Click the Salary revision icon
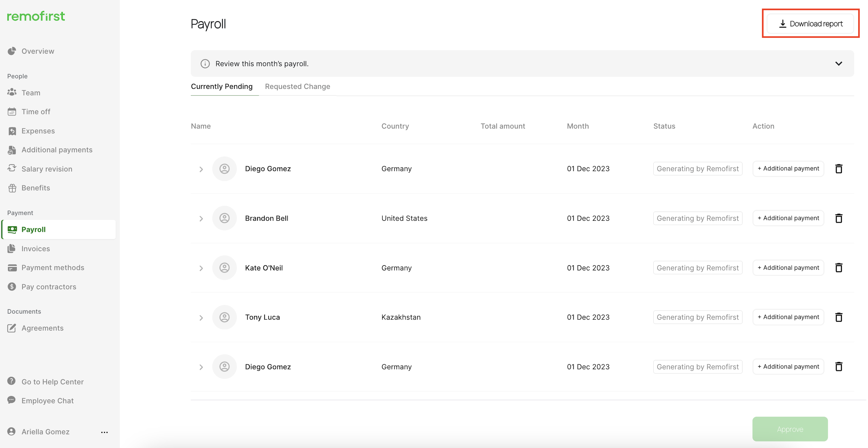 12,169
